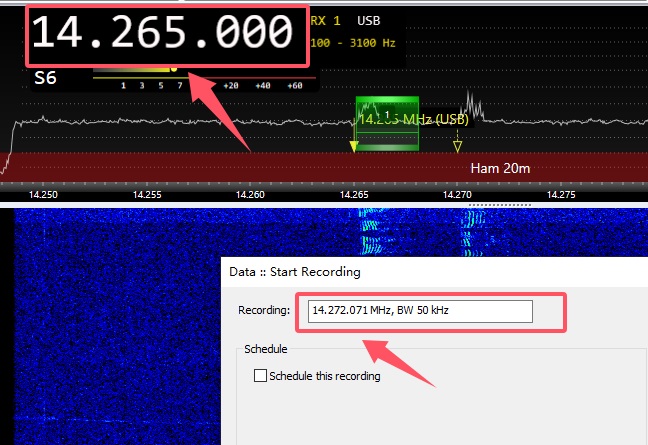Click the solid yellow tuning marker triangle
This screenshot has width=648, height=445.
(353, 147)
